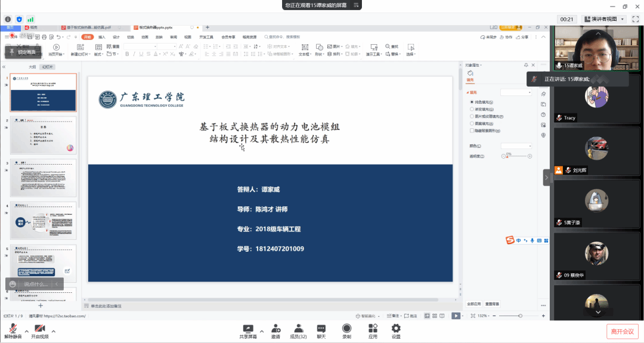Image resolution: width=644 pixels, height=343 pixels.
Task: Switch to the 插入 ribbon tab
Action: coord(102,37)
